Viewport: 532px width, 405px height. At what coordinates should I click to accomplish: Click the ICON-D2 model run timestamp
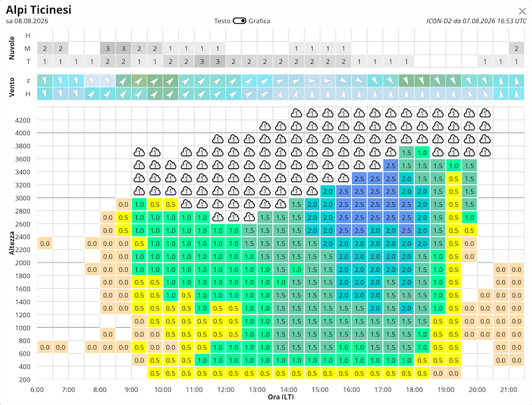coord(476,21)
